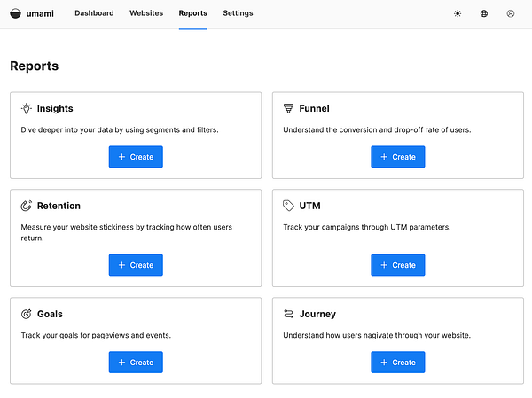The image size is (532, 398).
Task: Open the language globe selector
Action: coord(483,13)
